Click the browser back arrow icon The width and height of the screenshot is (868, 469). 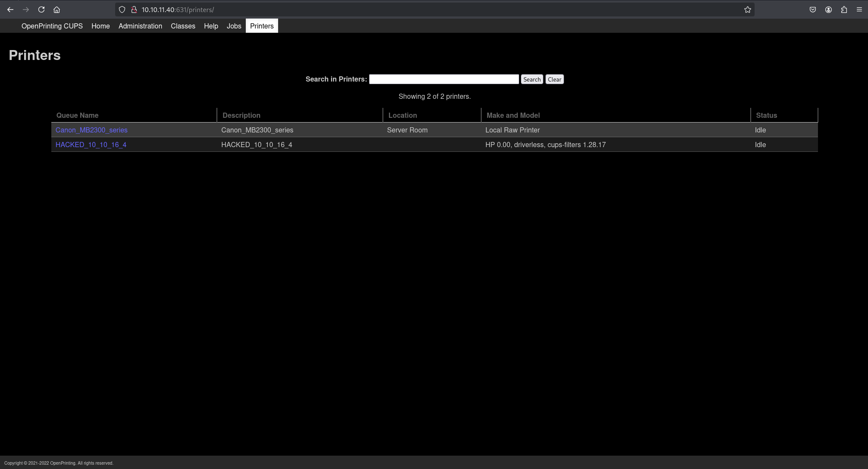10,9
